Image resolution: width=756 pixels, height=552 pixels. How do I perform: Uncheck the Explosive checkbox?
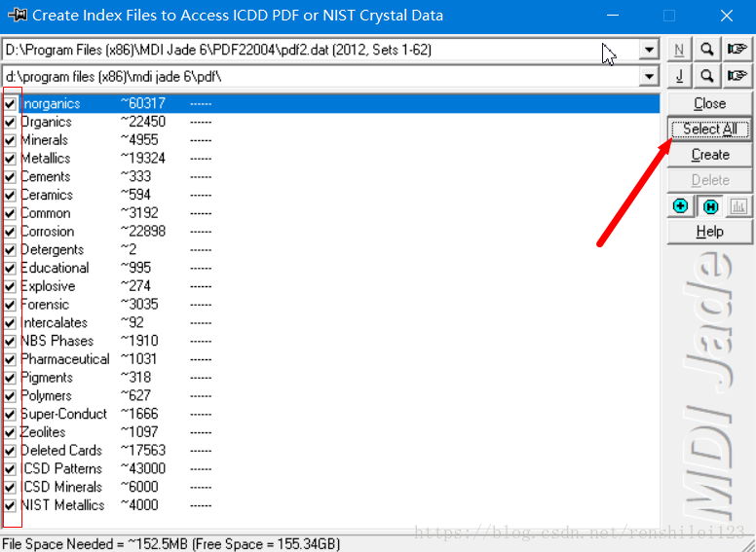click(x=10, y=286)
